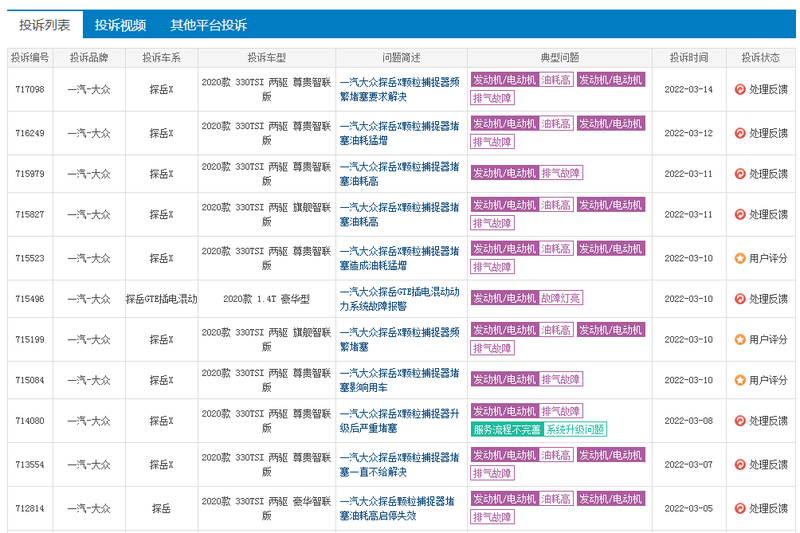Open the 投诉视频 tab
The image size is (800, 533).
pyautogui.click(x=120, y=24)
